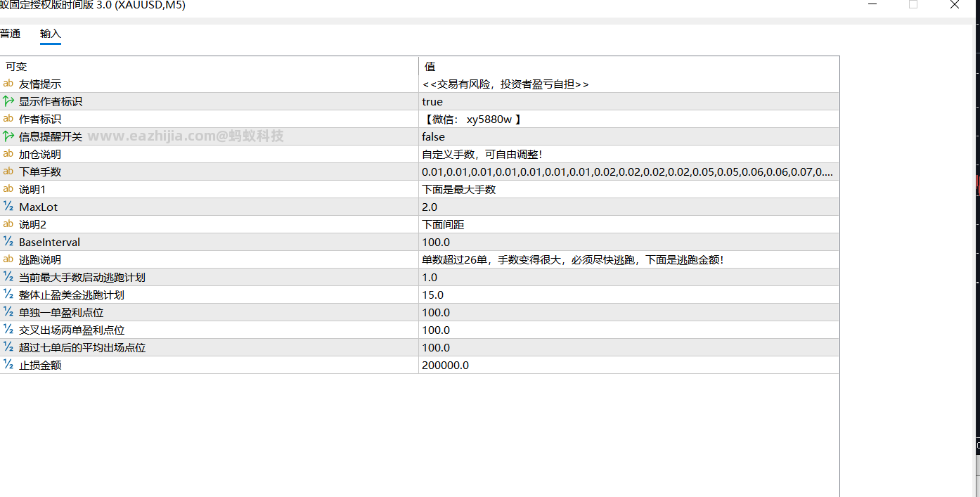Viewport: 980px width, 497px height.
Task: Click the string icon beside 逃跑说明
Action: [x=8, y=259]
